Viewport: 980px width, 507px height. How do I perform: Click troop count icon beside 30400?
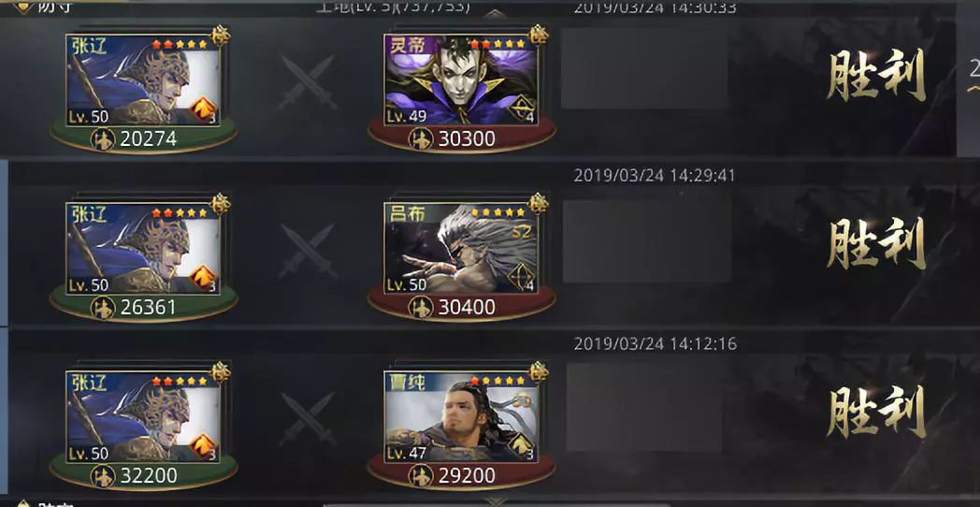tap(421, 307)
